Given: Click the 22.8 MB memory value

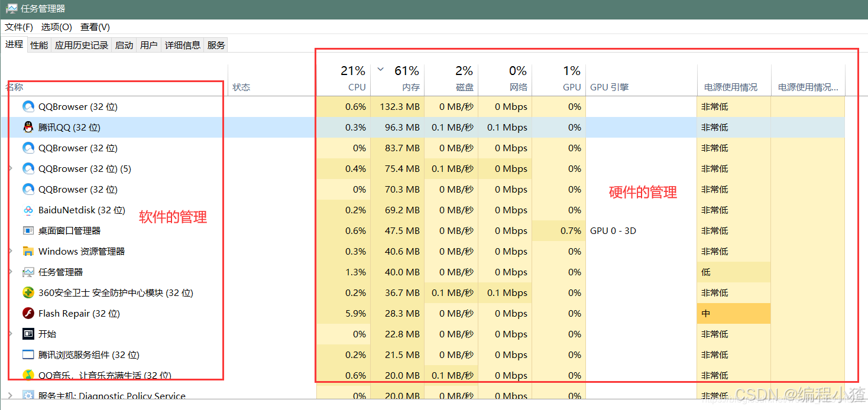Looking at the screenshot, I should tap(402, 334).
